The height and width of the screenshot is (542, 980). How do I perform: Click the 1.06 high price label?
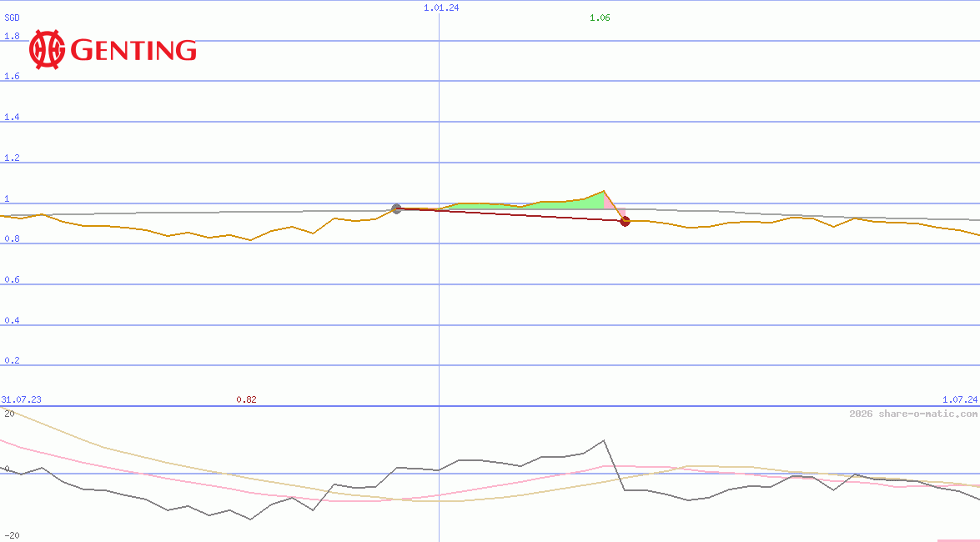pyautogui.click(x=600, y=18)
